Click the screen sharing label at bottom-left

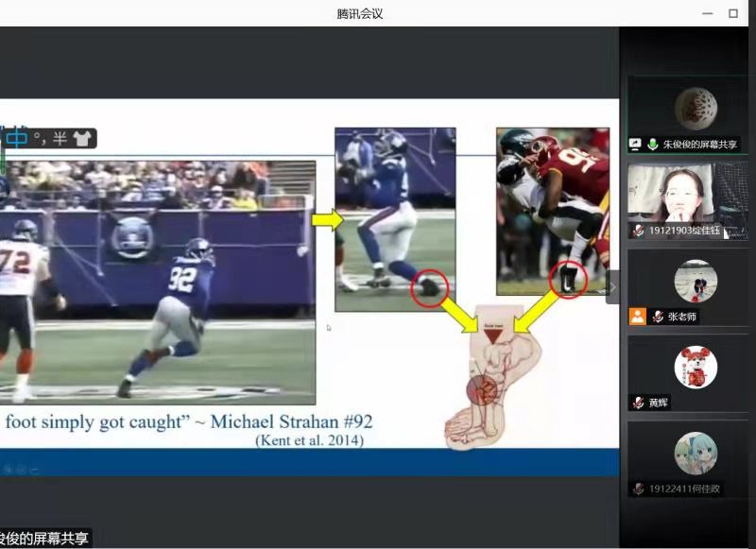(45, 539)
